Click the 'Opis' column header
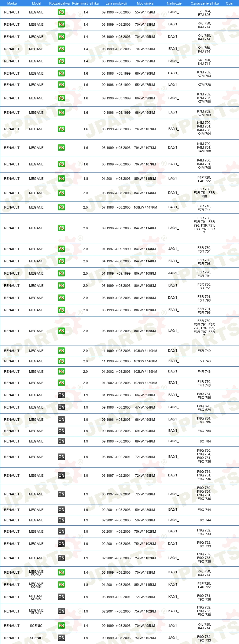The height and width of the screenshot is (644, 239). pyautogui.click(x=229, y=3)
